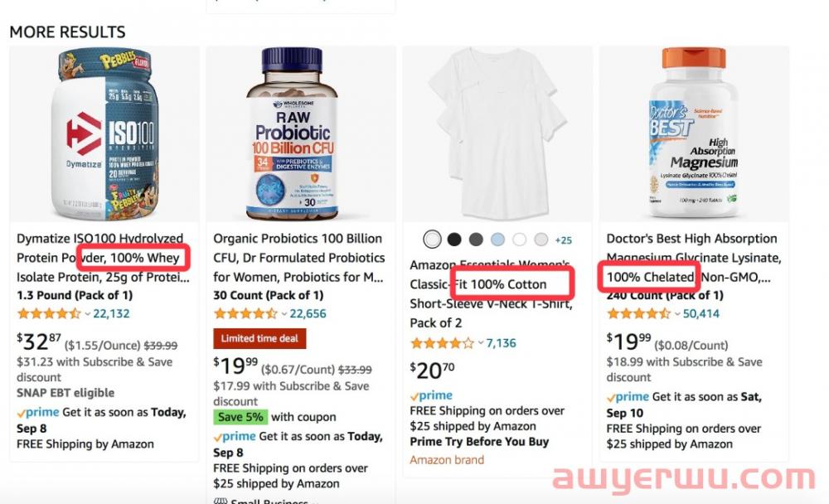The height and width of the screenshot is (504, 829).
Task: Select the white color swatch for T-shirt
Action: click(432, 240)
